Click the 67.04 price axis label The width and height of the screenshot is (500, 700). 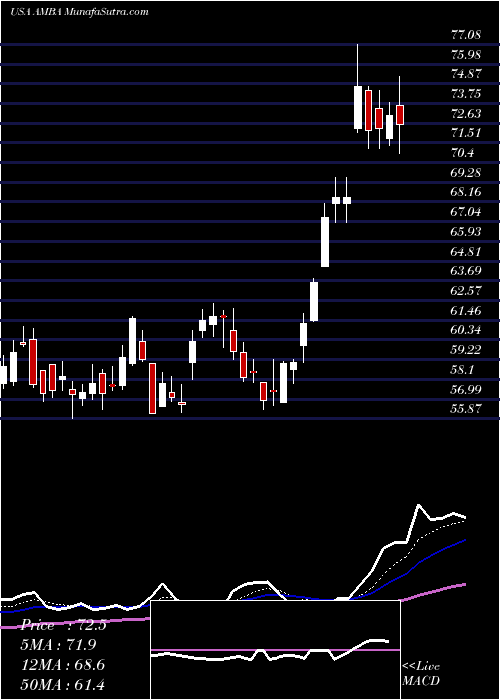click(x=467, y=212)
